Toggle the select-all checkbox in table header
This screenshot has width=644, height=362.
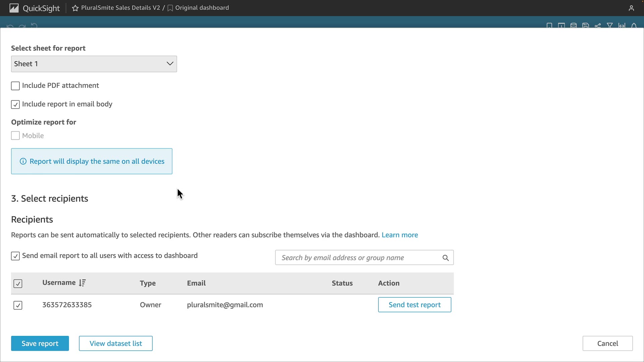pos(18,284)
